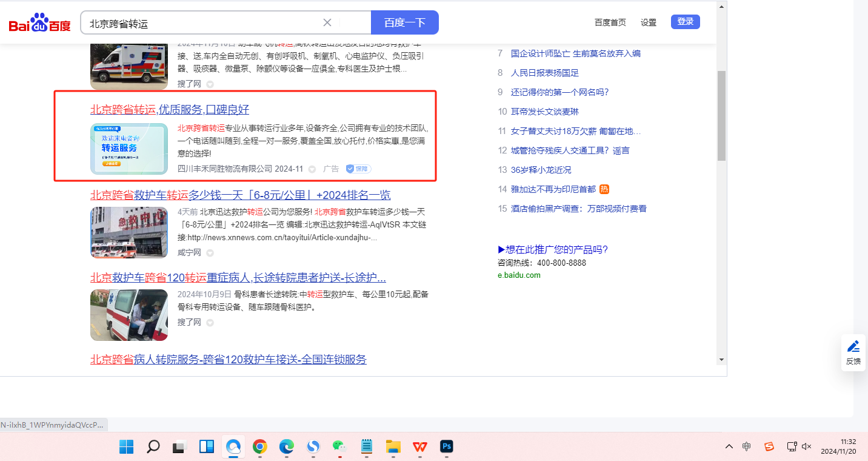Toggle the 中 Chinese input mode indicator
Viewport: 868px width, 461px height.
point(747,447)
